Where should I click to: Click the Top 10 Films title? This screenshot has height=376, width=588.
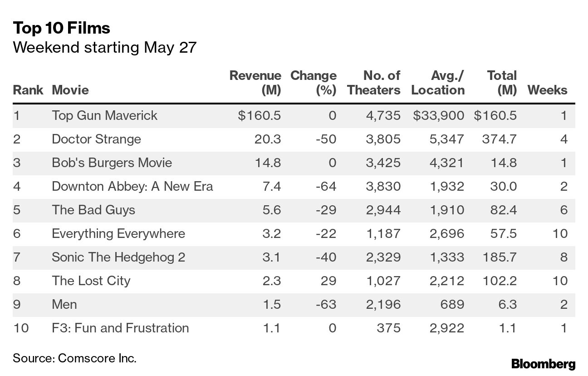(x=61, y=28)
